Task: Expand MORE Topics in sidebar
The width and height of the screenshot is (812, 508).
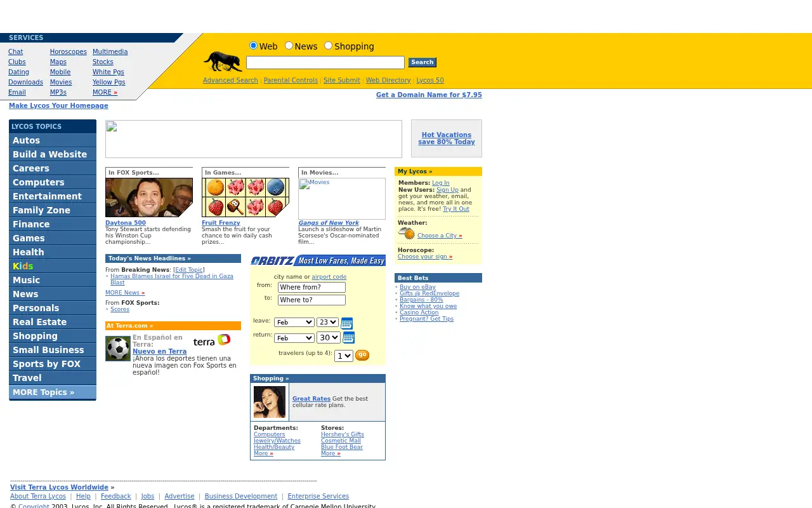Action: tap(53, 392)
